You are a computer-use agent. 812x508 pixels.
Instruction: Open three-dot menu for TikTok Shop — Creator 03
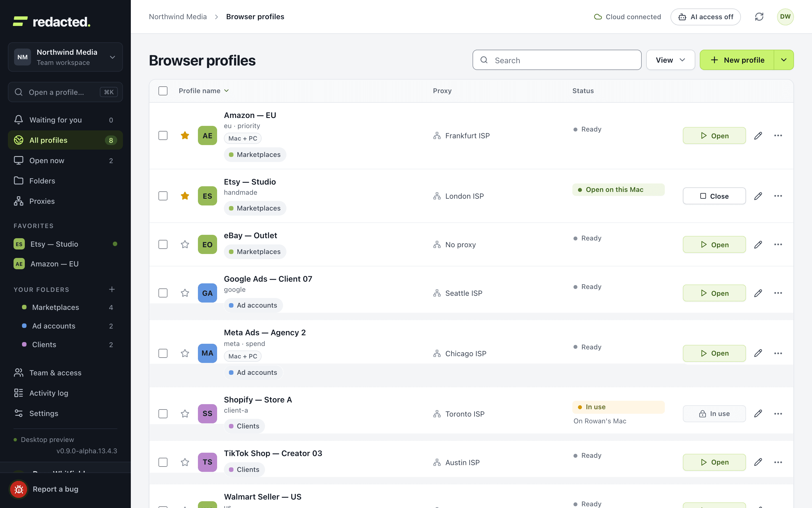(778, 462)
